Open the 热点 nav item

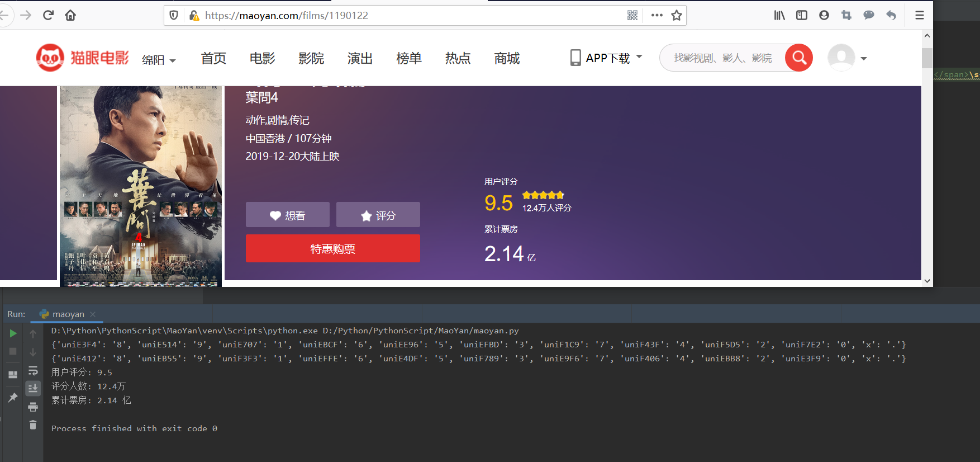[x=458, y=58]
